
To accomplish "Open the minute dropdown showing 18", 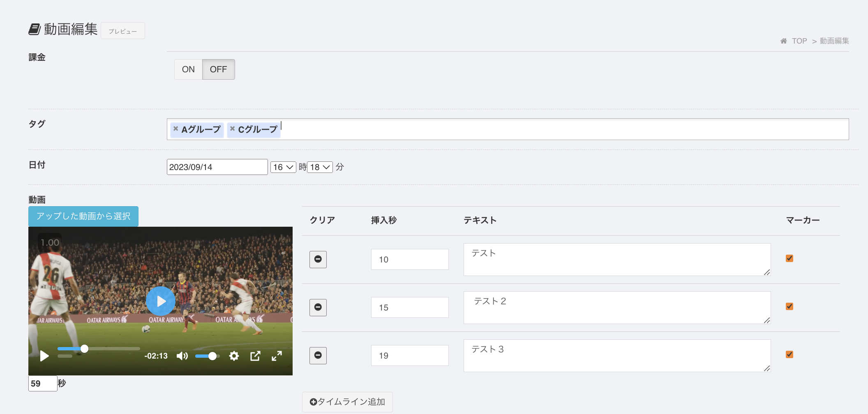I will click(320, 167).
